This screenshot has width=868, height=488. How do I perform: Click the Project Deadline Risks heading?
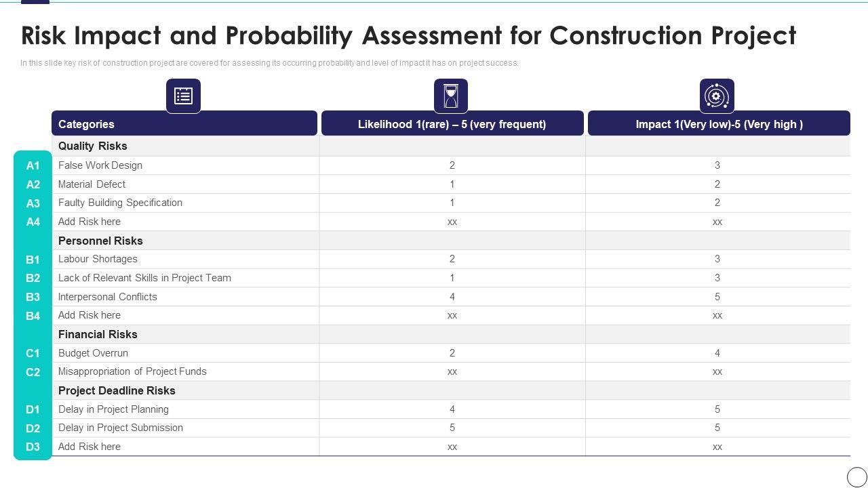coord(117,390)
